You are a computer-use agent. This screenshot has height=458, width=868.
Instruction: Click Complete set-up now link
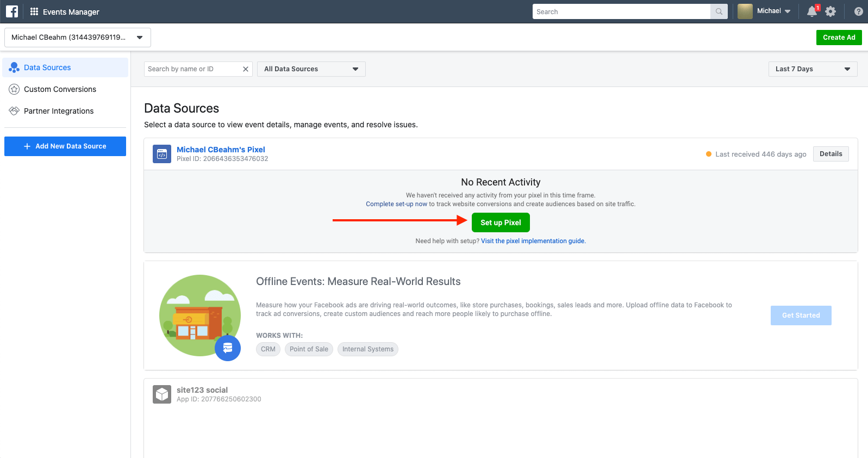(x=396, y=204)
